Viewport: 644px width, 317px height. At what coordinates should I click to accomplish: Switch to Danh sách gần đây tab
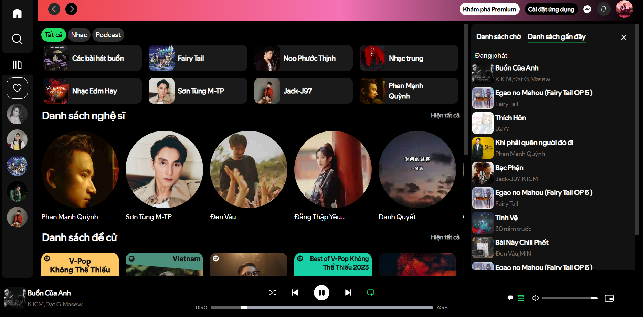click(x=557, y=36)
